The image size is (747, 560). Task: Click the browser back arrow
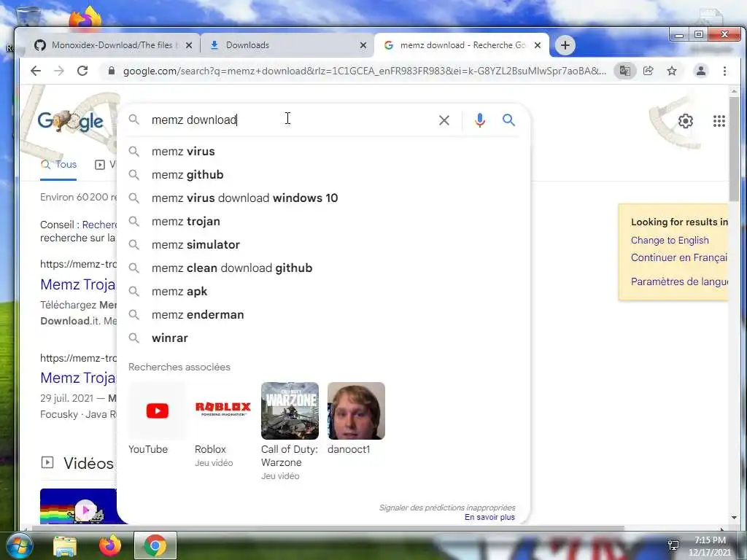coord(36,71)
